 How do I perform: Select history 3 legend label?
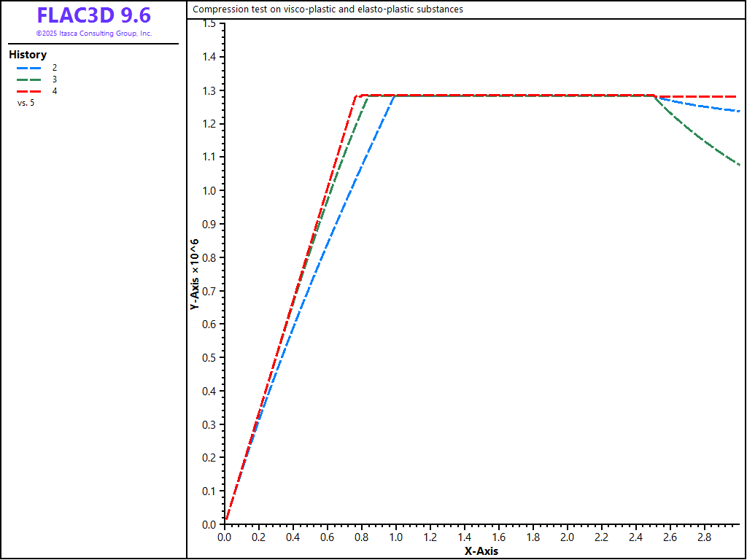click(x=55, y=79)
